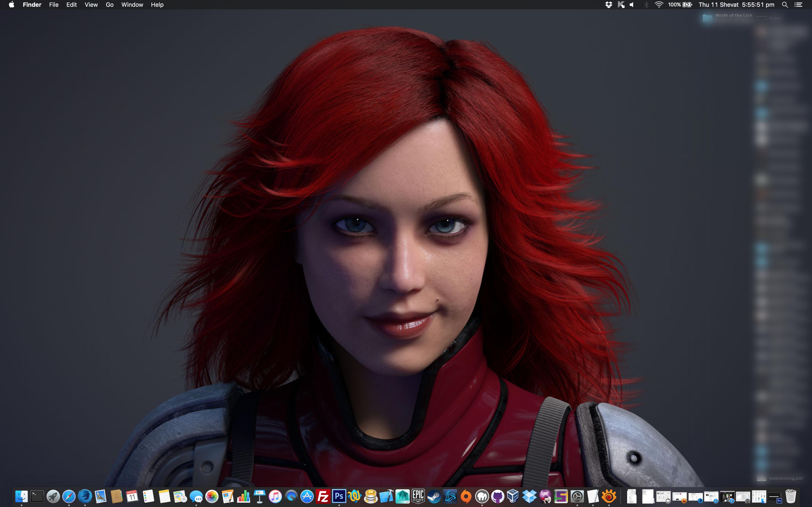The image size is (812, 507).
Task: Open the Go menu
Action: (109, 5)
